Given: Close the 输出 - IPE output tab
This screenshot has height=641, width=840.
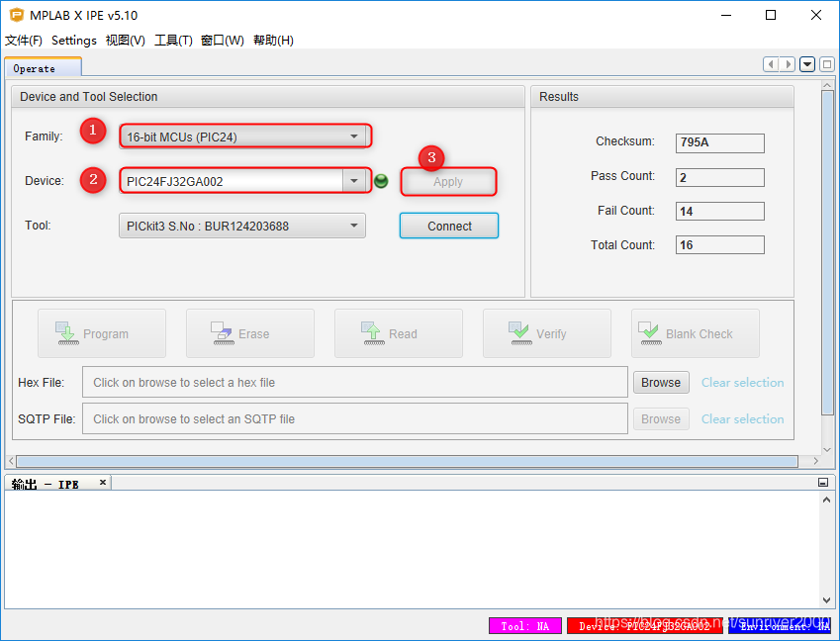Looking at the screenshot, I should (103, 482).
